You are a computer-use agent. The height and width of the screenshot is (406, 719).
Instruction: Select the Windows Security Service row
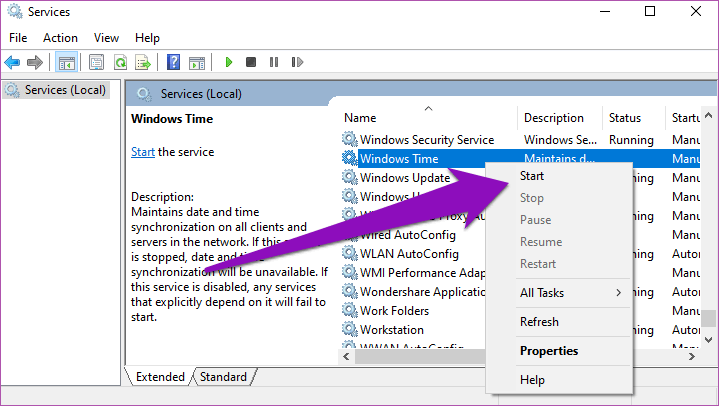pos(520,139)
